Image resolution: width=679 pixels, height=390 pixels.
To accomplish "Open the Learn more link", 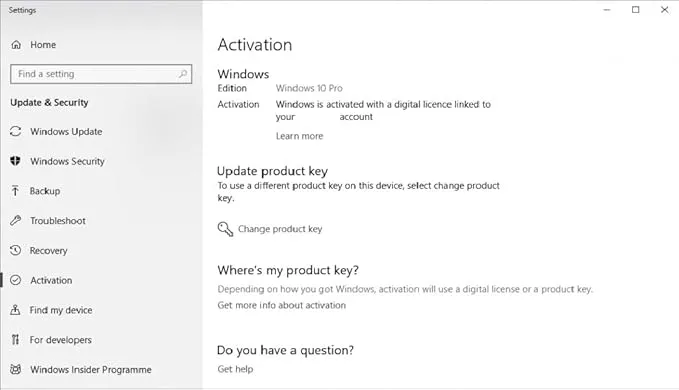I will click(299, 136).
